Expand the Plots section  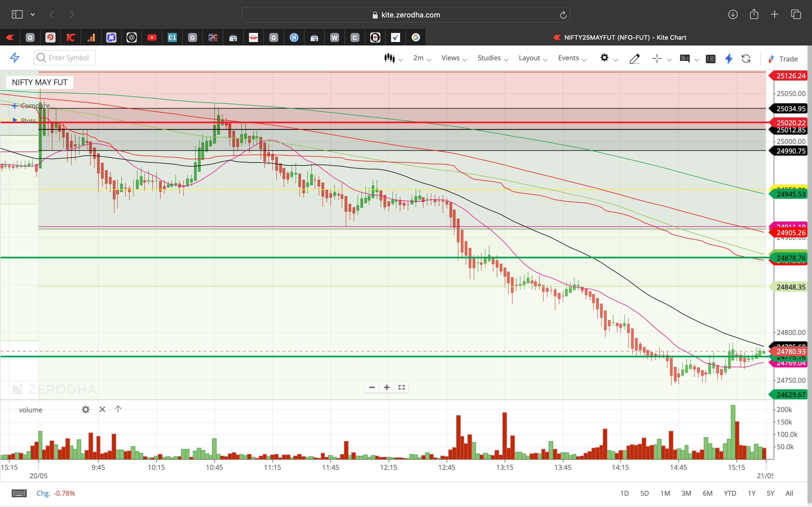pyautogui.click(x=28, y=121)
